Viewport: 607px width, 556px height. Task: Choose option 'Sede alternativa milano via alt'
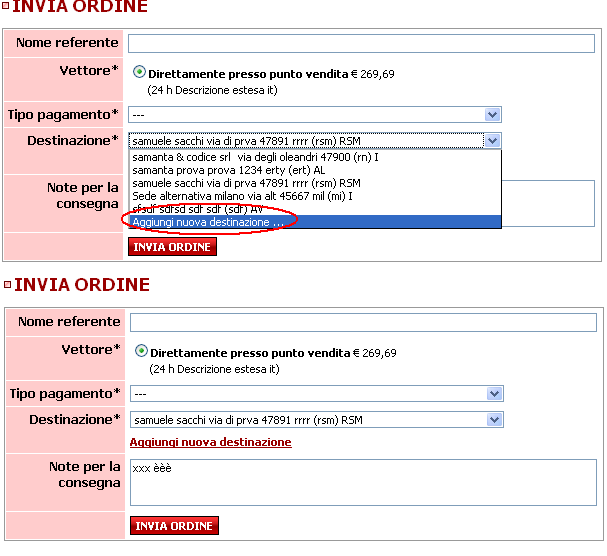tap(315, 196)
